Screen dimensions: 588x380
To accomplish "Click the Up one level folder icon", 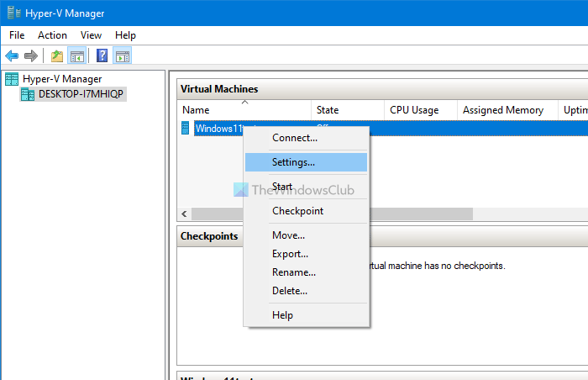I will pyautogui.click(x=57, y=56).
